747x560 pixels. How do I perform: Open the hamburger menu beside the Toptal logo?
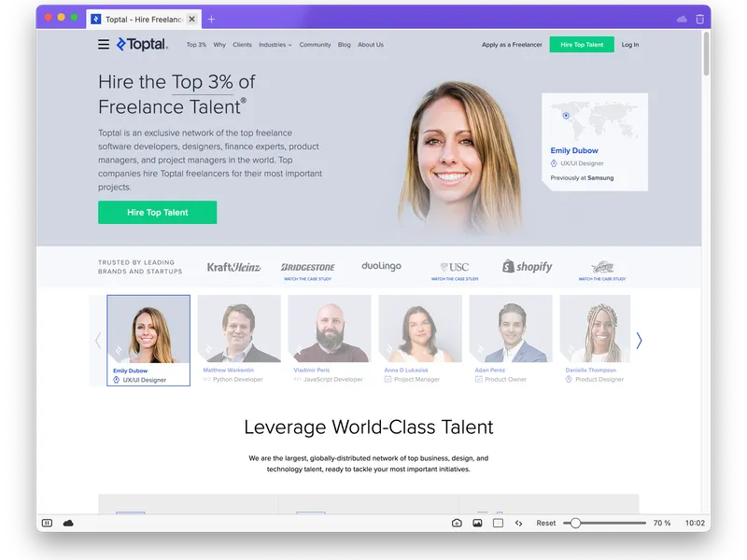pyautogui.click(x=104, y=44)
